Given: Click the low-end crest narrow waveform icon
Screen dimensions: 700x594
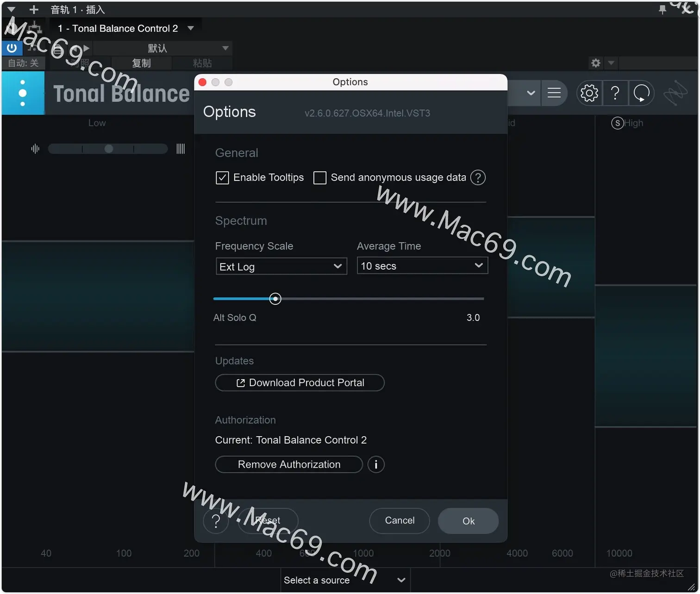Looking at the screenshot, I should pyautogui.click(x=35, y=148).
